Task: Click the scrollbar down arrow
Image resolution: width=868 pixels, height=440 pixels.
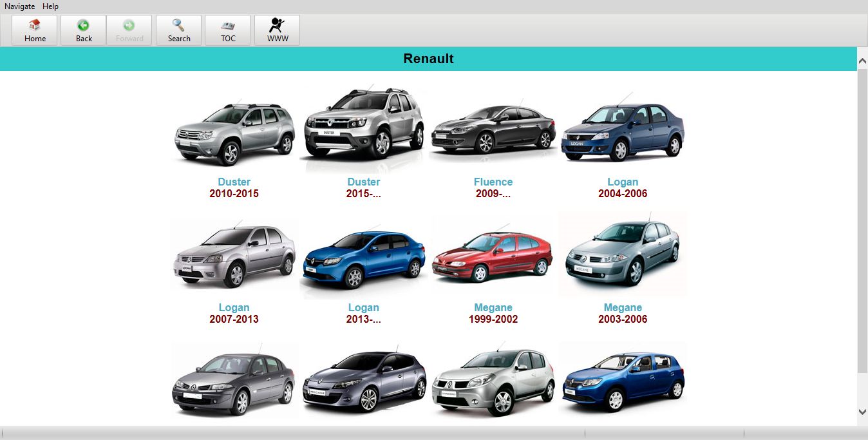Action: [862, 411]
